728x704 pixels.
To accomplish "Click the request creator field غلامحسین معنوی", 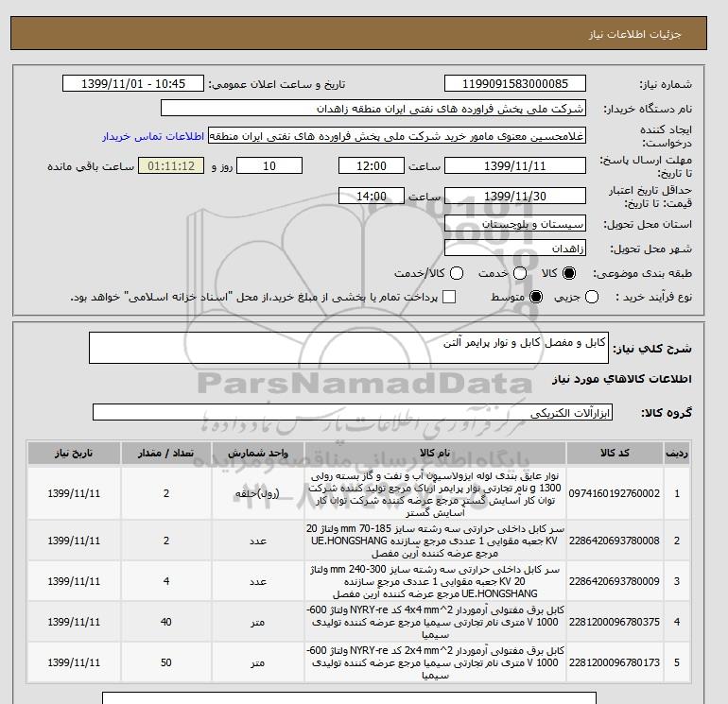I will click(397, 136).
